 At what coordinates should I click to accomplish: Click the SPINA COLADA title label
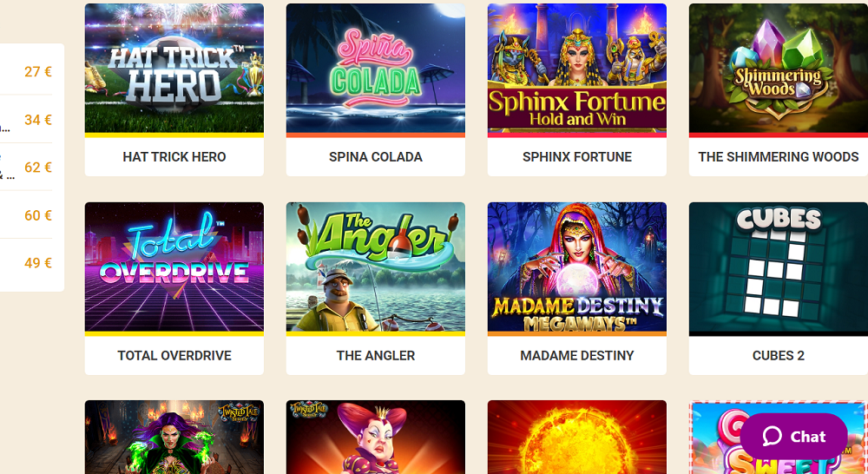pyautogui.click(x=376, y=157)
